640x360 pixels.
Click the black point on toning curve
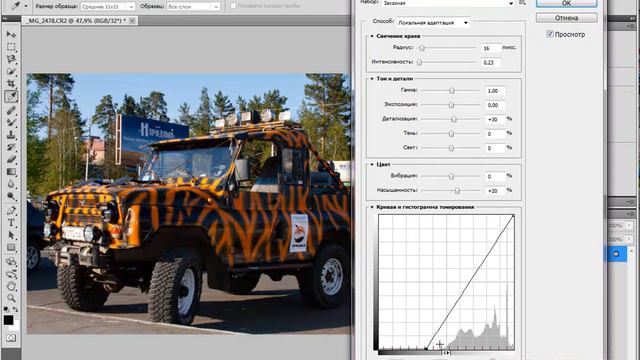(426, 349)
